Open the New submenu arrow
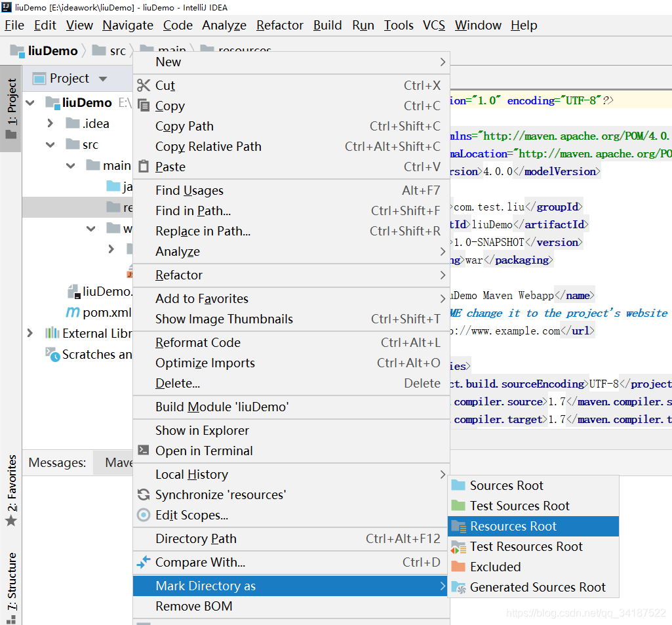 pos(443,62)
